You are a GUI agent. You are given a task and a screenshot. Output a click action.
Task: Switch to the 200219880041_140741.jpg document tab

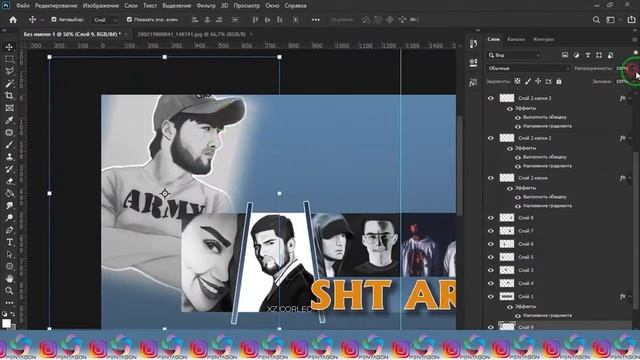(x=192, y=34)
